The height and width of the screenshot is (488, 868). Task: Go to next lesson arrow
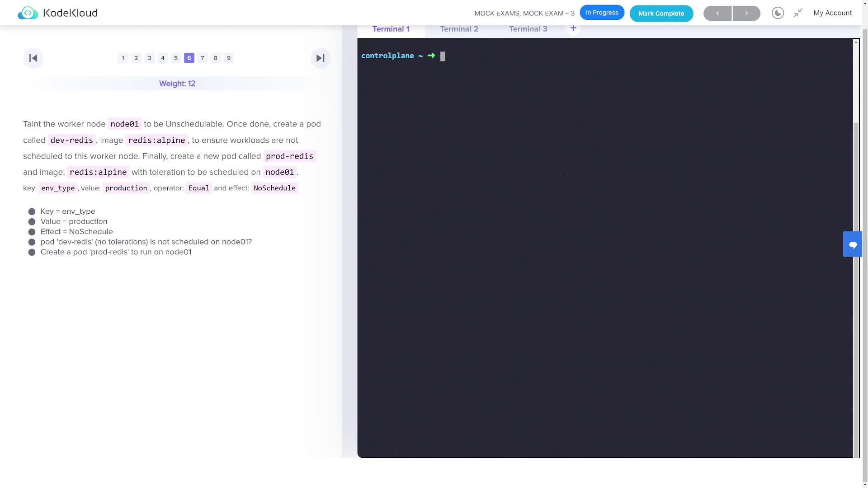click(746, 14)
